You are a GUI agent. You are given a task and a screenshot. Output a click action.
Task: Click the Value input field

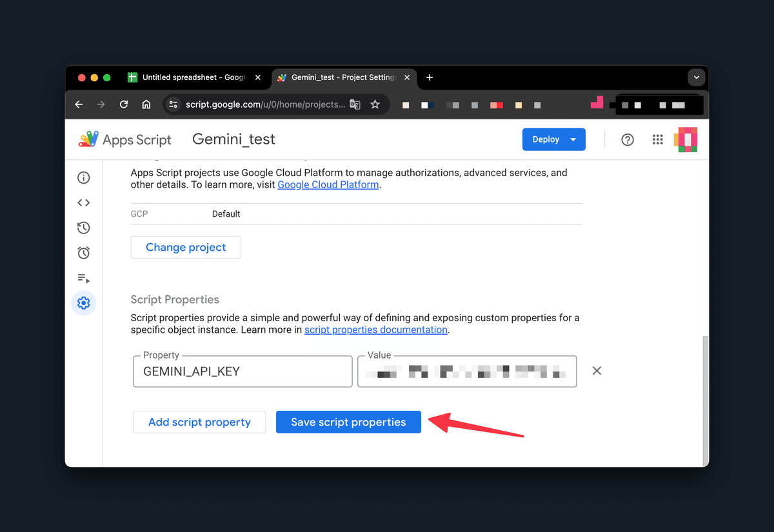[x=467, y=371]
